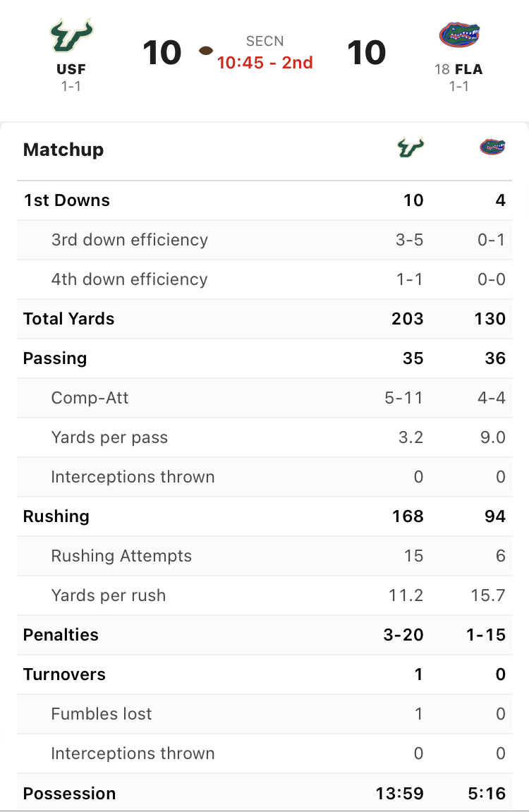Click the USF 1-1 record text
This screenshot has height=812, width=529.
(71, 86)
